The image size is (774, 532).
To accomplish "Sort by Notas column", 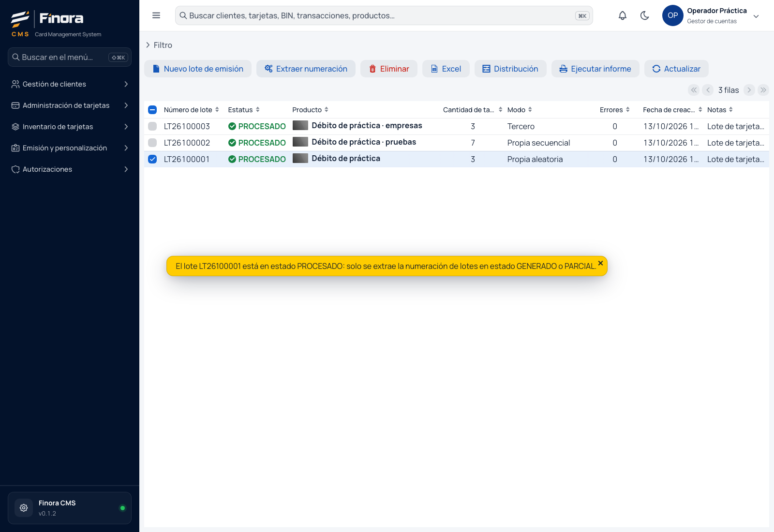I will (720, 110).
